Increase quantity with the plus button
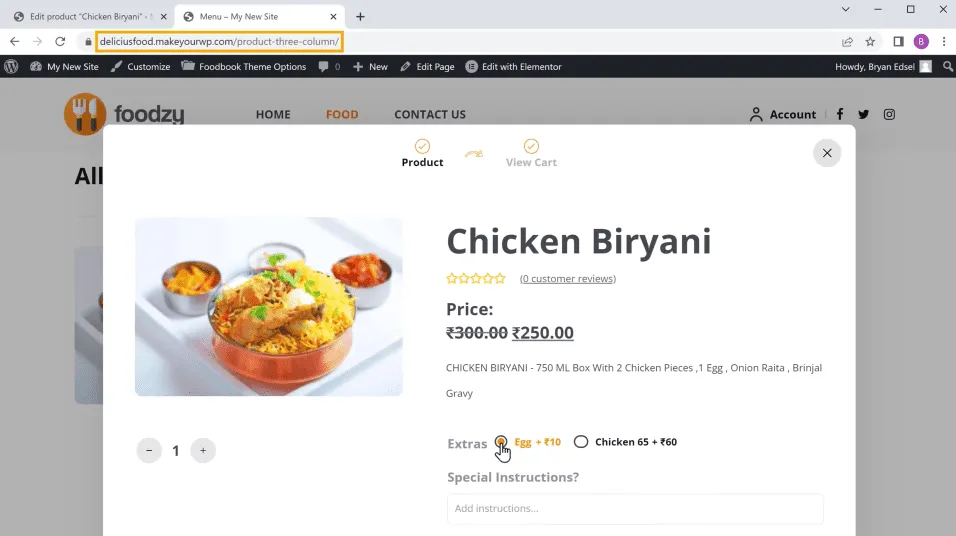This screenshot has width=956, height=536. click(203, 451)
